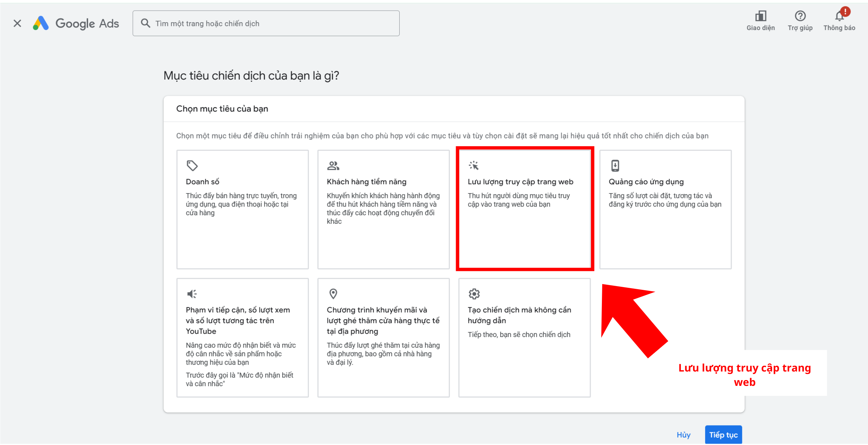Open the Giao diện appearance icon
868x445 pixels.
[x=760, y=16]
